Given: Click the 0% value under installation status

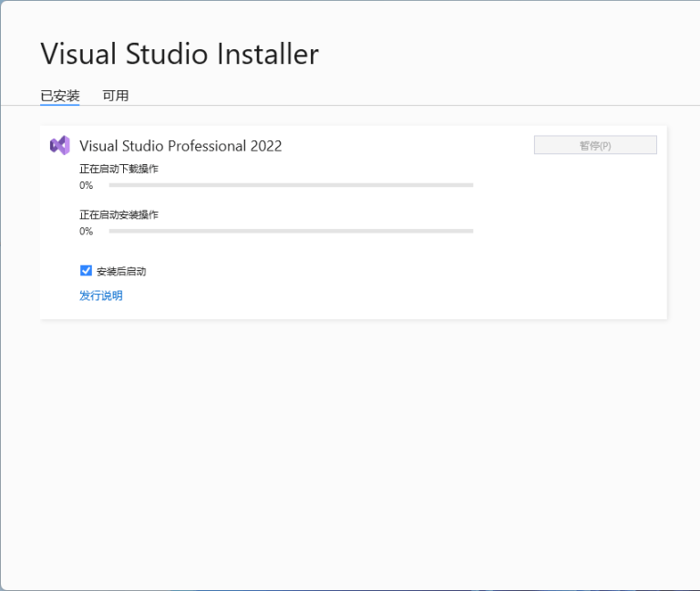Looking at the screenshot, I should (x=87, y=231).
